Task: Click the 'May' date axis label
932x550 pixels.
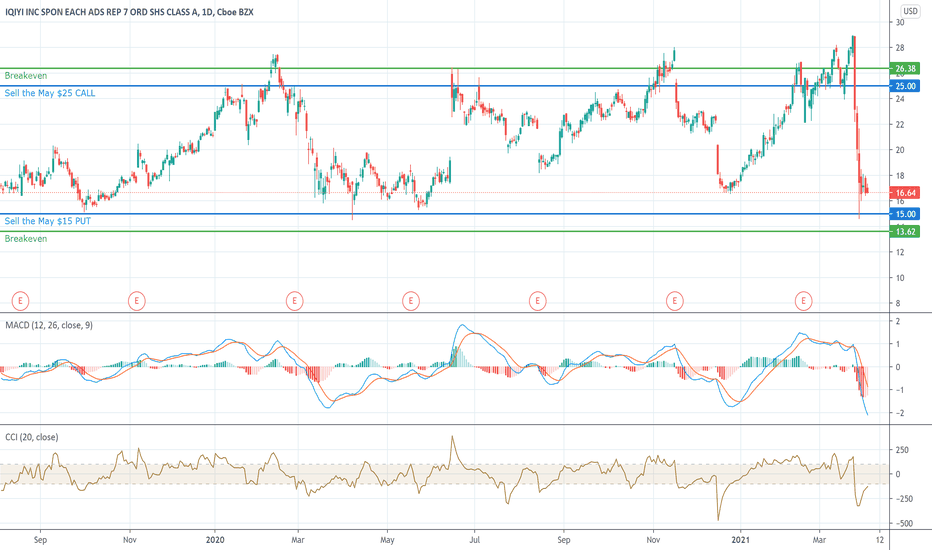Action: click(x=387, y=540)
